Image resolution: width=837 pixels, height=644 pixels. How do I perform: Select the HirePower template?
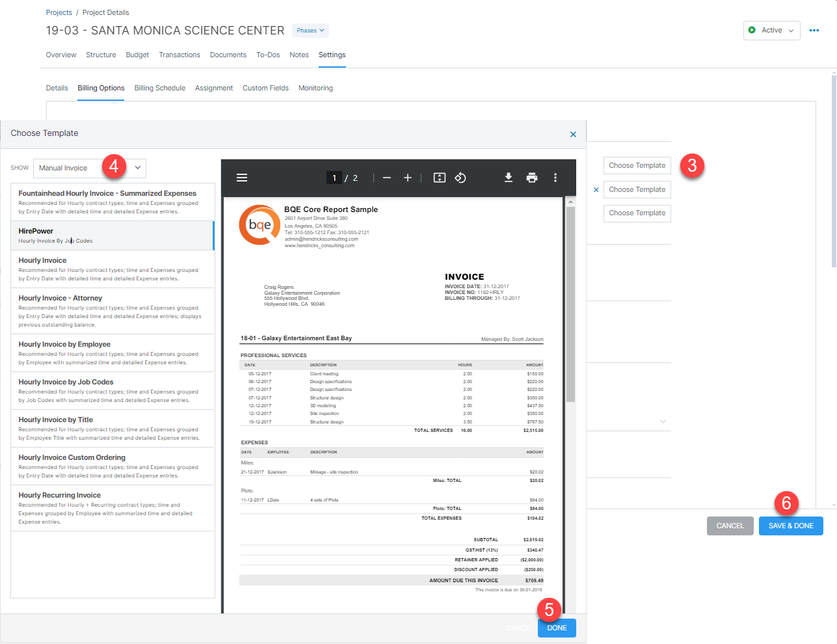click(x=111, y=235)
